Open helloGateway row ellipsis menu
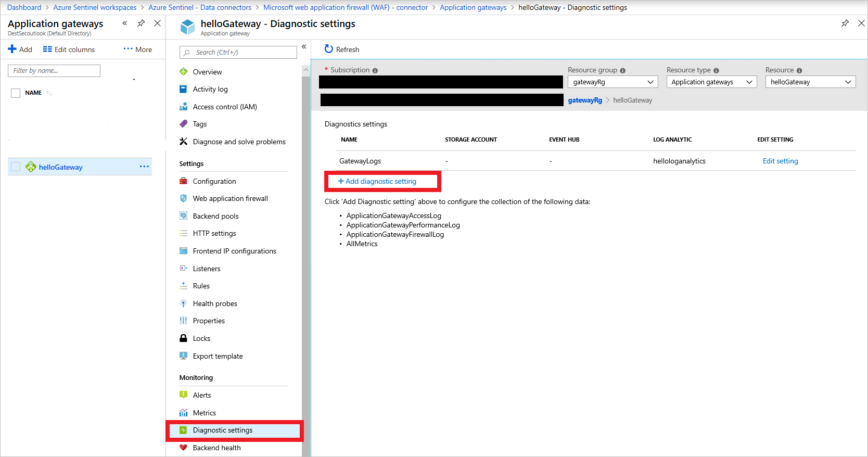868x457 pixels. 144,167
